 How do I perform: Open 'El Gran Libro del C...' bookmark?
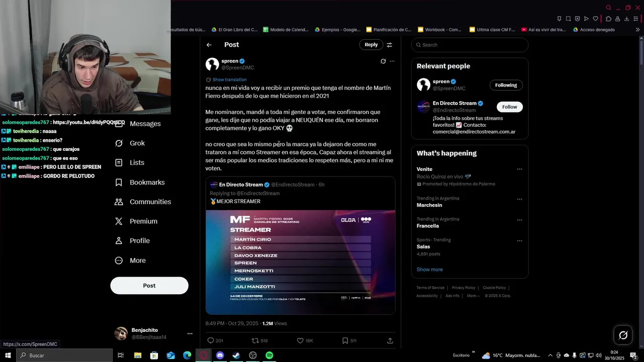point(234,30)
